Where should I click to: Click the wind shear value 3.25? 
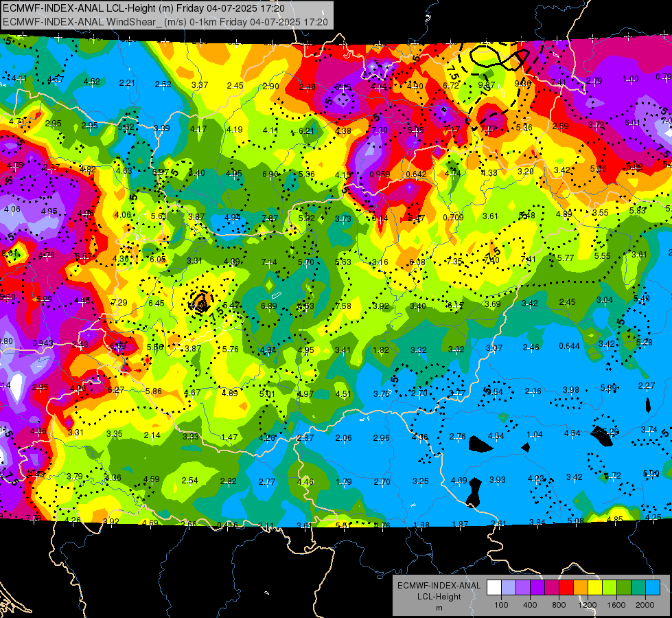point(420,481)
